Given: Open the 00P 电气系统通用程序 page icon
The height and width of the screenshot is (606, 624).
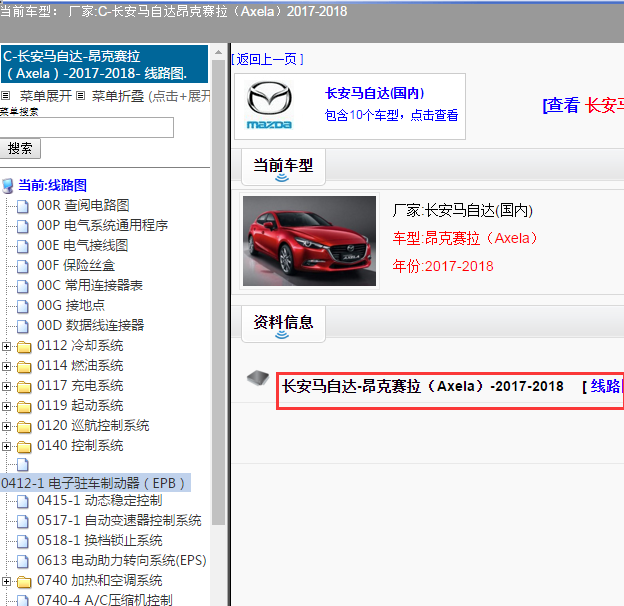Looking at the screenshot, I should click(x=23, y=226).
